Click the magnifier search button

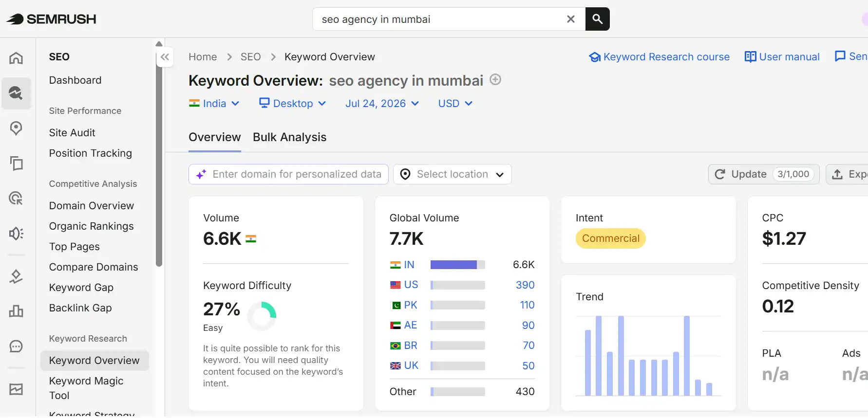[597, 19]
